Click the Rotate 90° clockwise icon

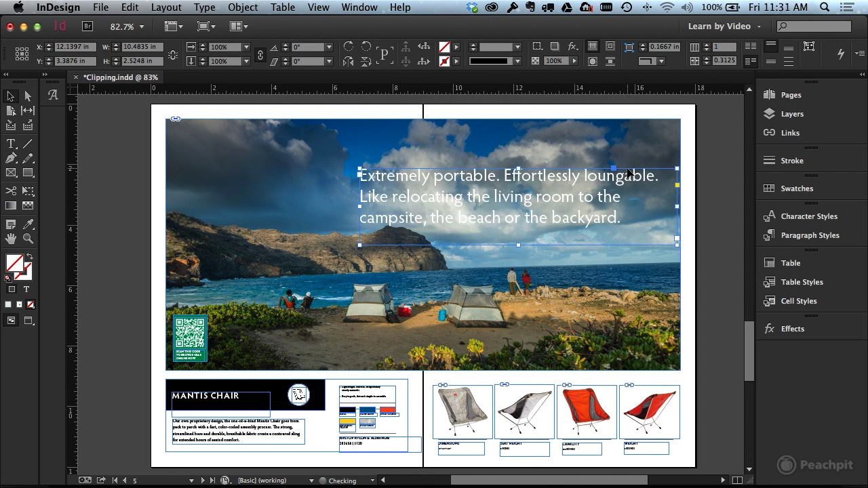[x=348, y=47]
